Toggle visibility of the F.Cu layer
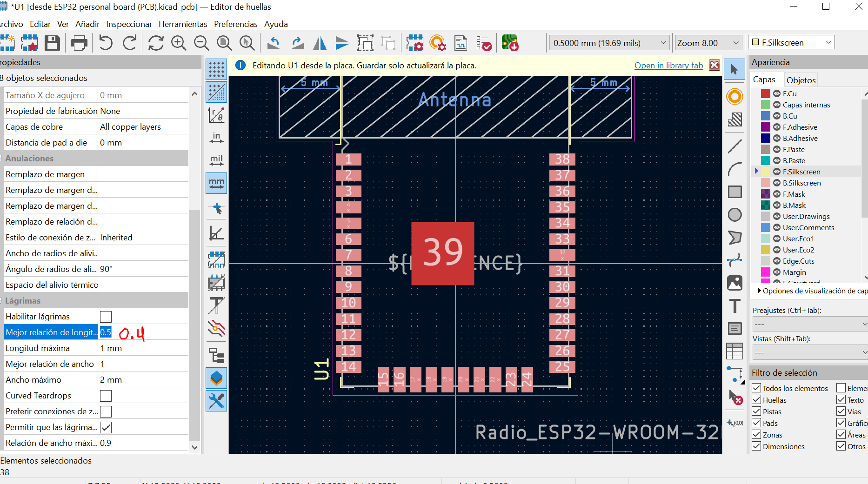The width and height of the screenshot is (868, 484). (777, 93)
